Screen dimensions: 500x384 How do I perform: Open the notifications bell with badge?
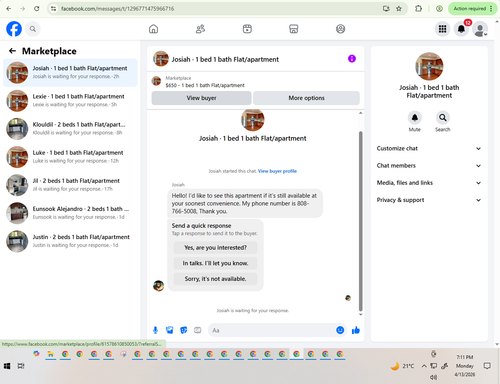(x=461, y=29)
